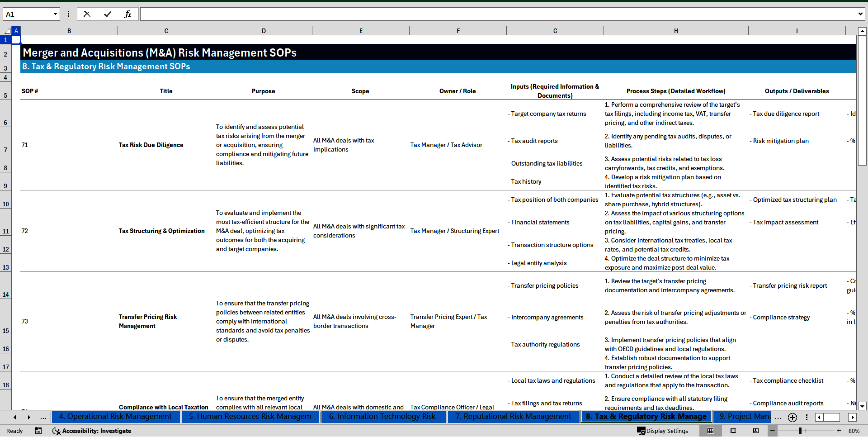Click the Cancel (X) icon beside the formula bar
Image resolution: width=868 pixels, height=437 pixels.
(87, 14)
